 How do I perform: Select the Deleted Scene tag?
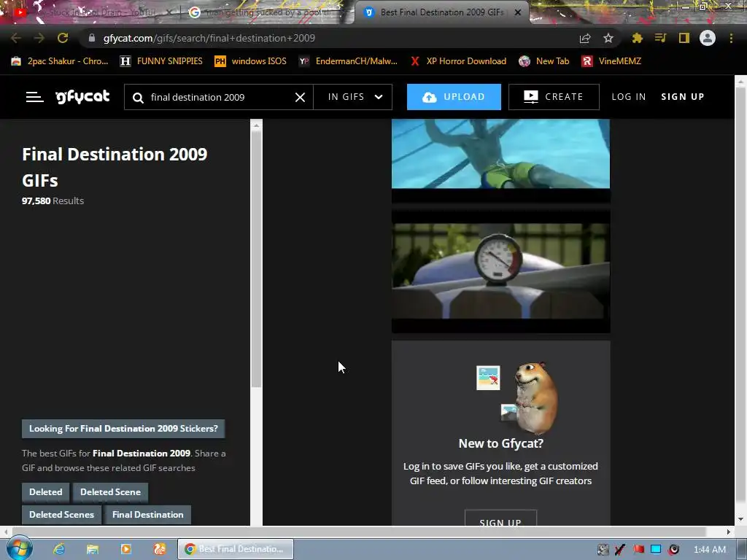(111, 492)
